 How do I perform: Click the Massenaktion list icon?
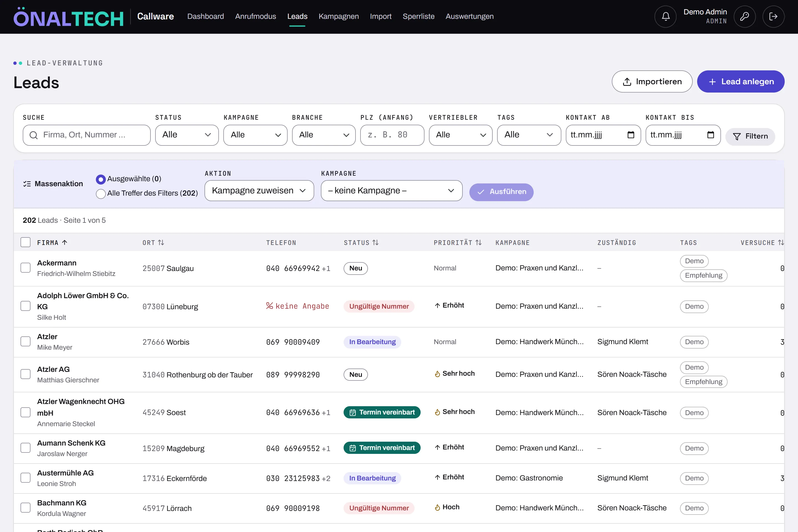27,183
